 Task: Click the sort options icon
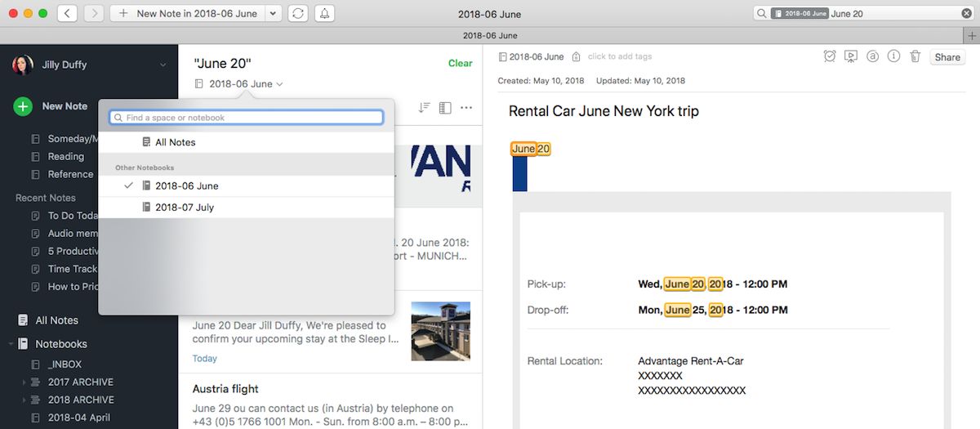pyautogui.click(x=424, y=108)
